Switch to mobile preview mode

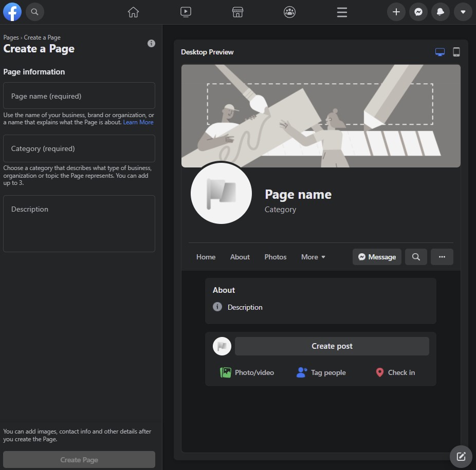456,52
